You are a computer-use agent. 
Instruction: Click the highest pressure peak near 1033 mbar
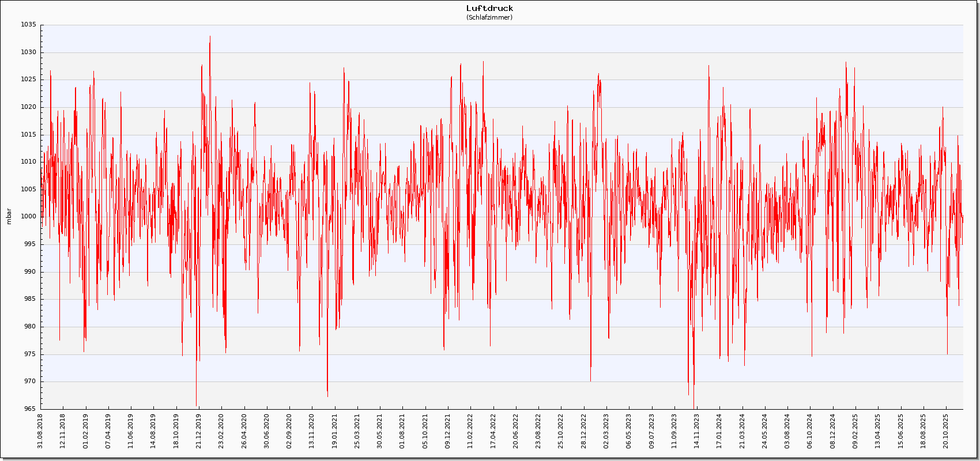click(210, 37)
